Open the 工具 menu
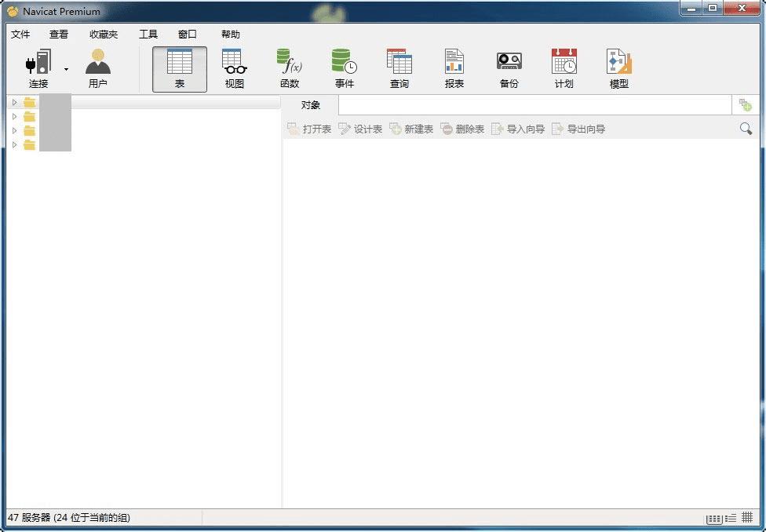766x532 pixels. 148,35
